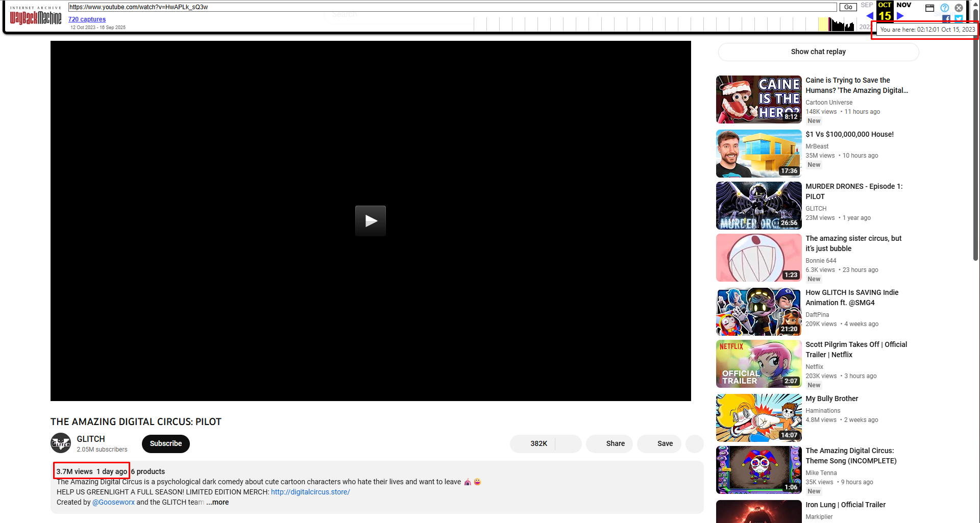Share capture on Twitter icon

[959, 19]
